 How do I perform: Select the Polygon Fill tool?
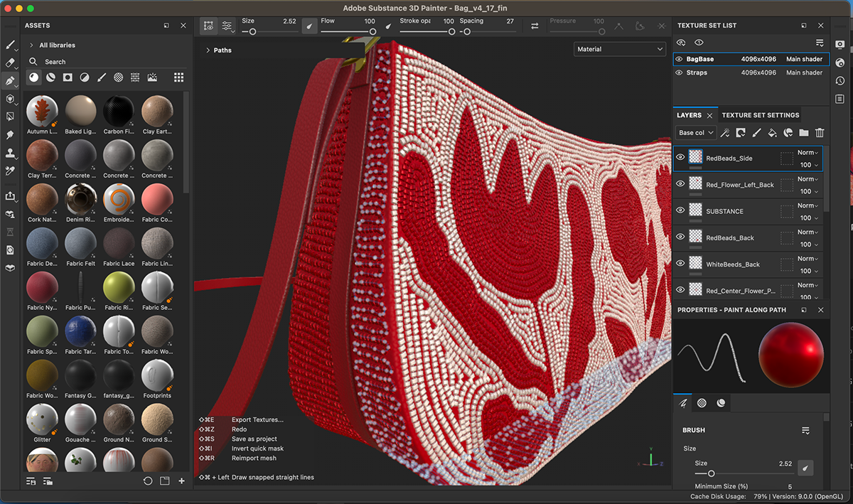pos(10,116)
